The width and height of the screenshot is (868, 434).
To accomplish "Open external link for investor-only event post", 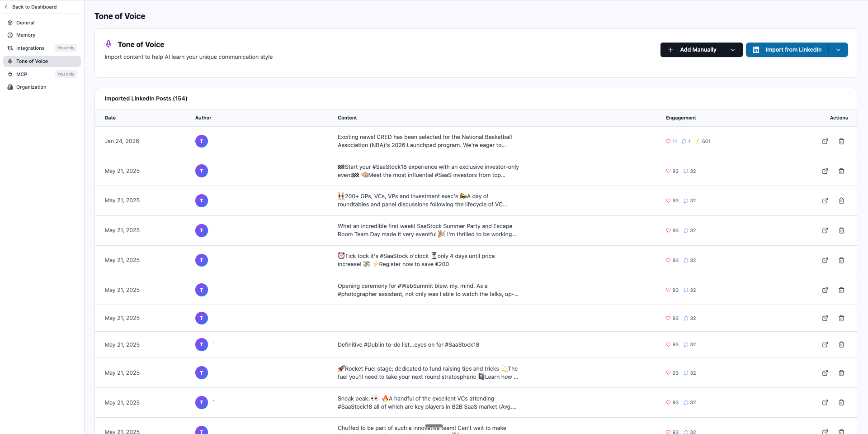I will [x=825, y=171].
